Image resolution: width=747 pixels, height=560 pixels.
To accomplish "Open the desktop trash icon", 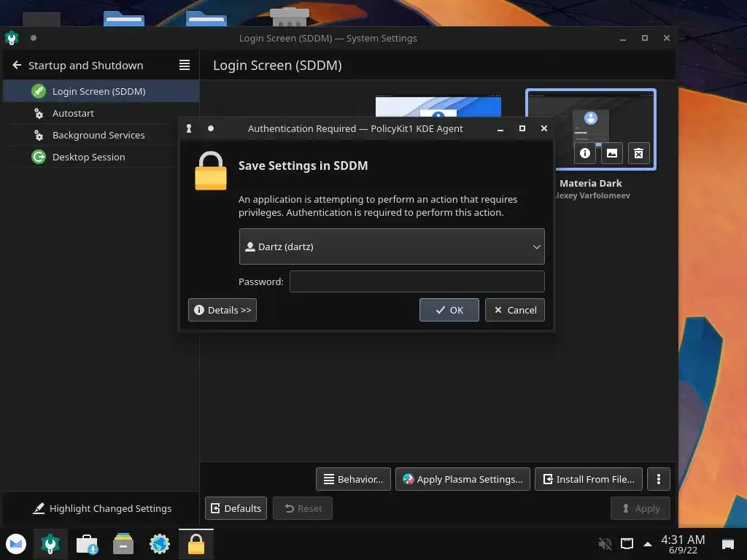I will (x=290, y=17).
